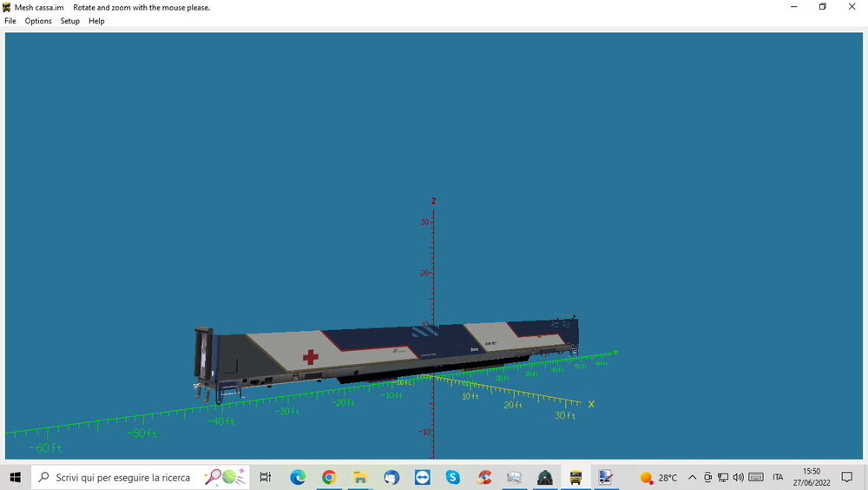Open the photo viewer icon on taskbar

click(514, 477)
